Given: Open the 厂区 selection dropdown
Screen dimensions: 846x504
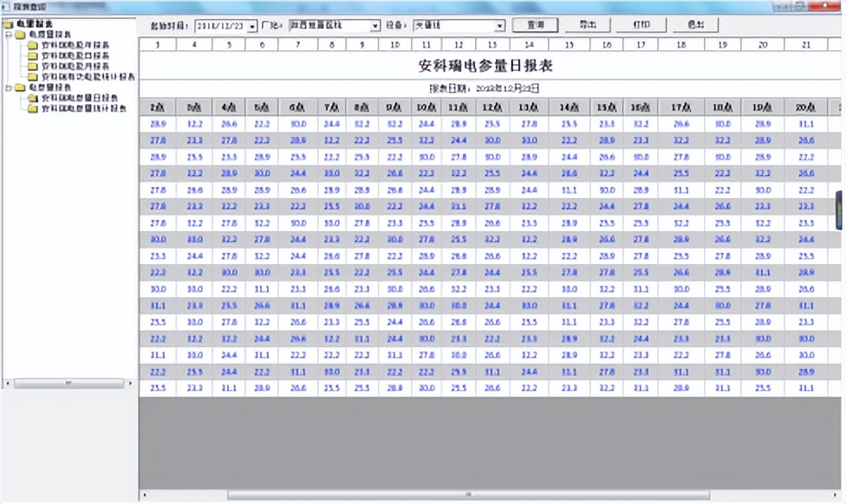Looking at the screenshot, I should click(x=373, y=24).
